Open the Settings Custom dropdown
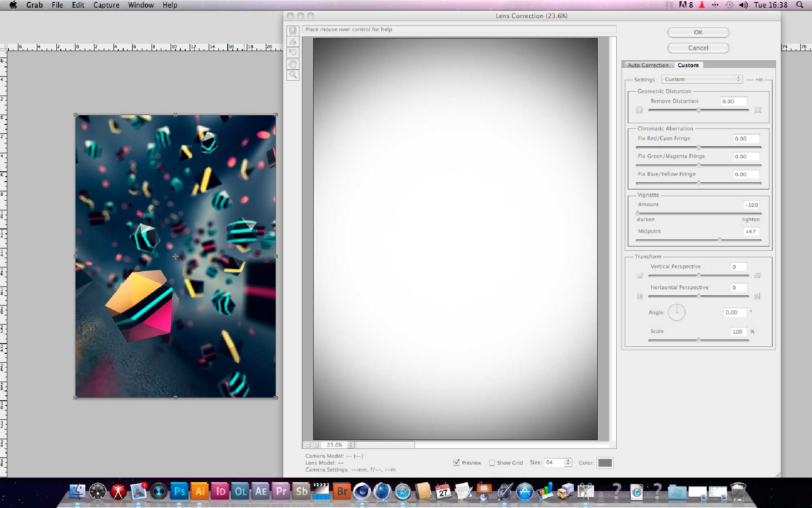Screen dimensions: 812x508 click(702, 79)
